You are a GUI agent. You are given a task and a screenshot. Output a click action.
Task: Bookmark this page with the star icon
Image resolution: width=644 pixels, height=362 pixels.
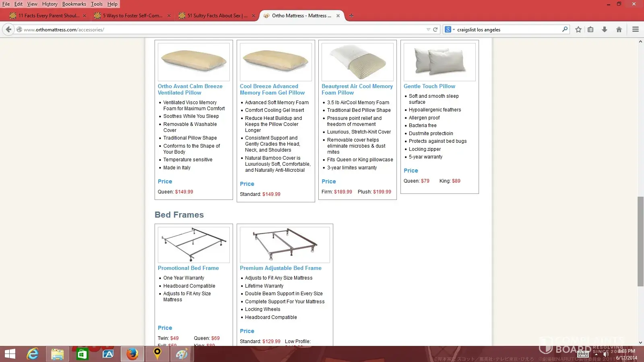click(578, 29)
